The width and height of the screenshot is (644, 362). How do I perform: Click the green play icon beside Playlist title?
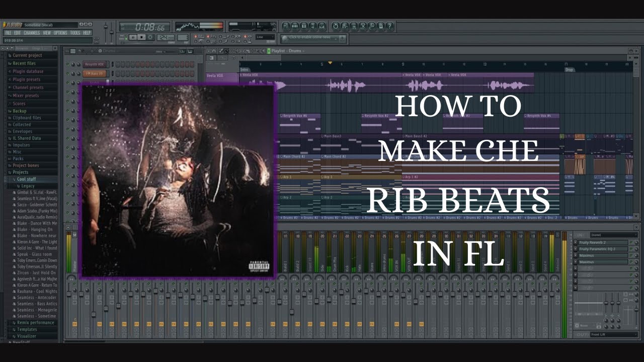point(269,51)
